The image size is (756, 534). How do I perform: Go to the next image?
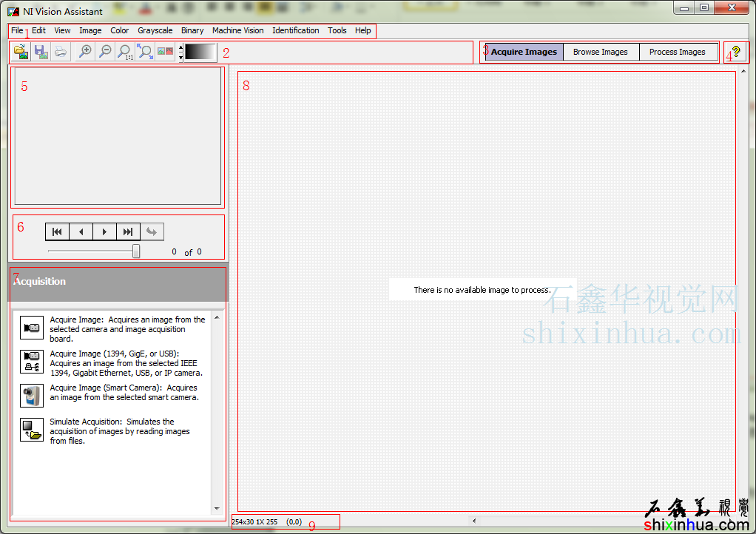(104, 232)
